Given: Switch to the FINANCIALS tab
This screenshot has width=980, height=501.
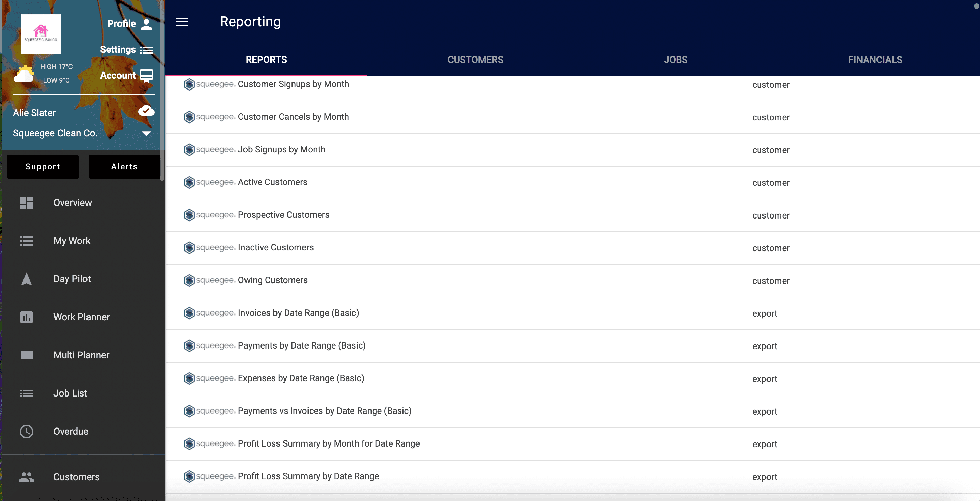Looking at the screenshot, I should click(x=875, y=60).
